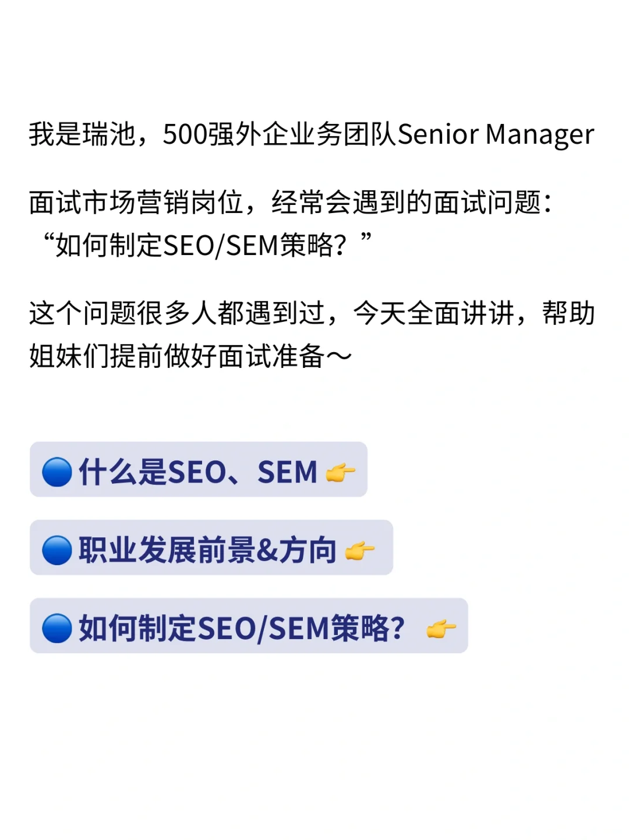629x840 pixels.
Task: Click blue circle beside 什么是SEO、SEM
Action: [x=57, y=472]
